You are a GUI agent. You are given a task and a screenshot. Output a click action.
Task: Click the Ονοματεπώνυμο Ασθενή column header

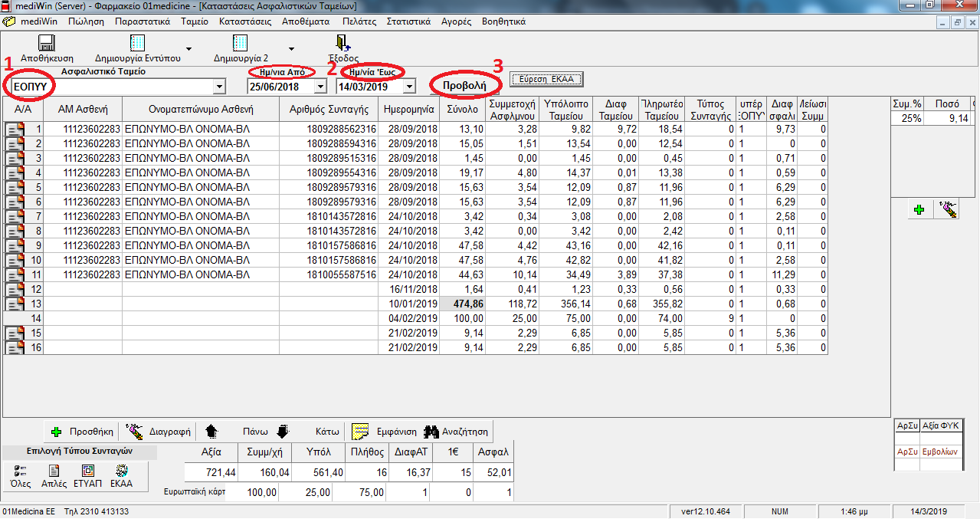(200, 109)
